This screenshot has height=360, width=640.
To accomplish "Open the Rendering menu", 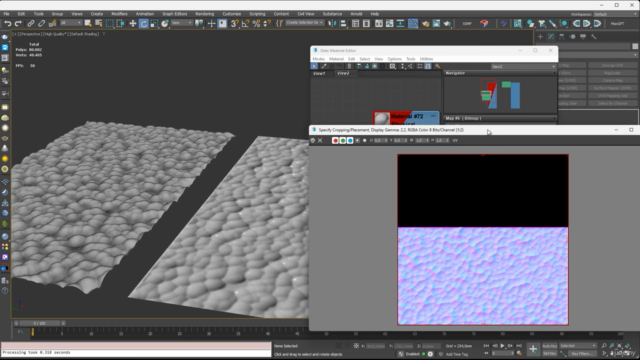I will [204, 14].
